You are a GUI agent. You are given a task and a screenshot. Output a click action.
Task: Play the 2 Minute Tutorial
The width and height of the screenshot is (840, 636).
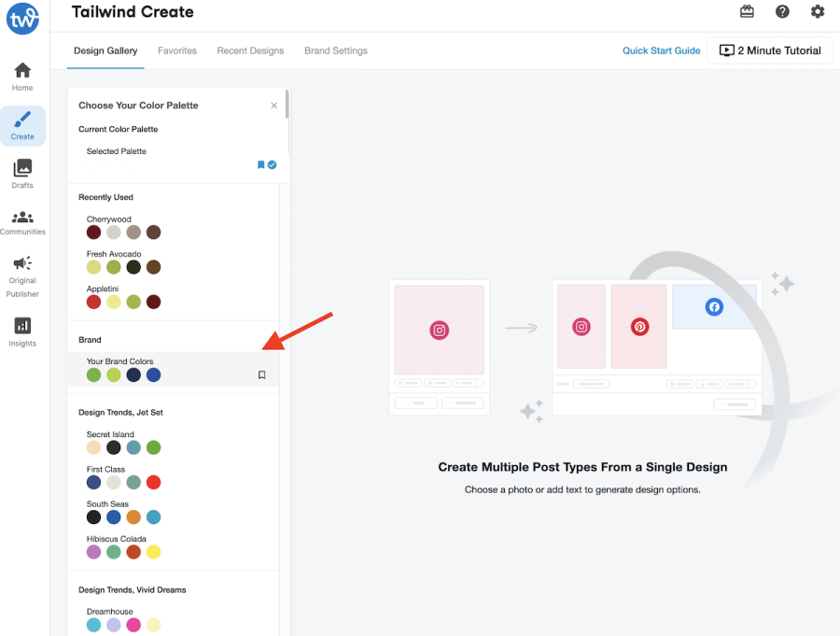coord(770,50)
